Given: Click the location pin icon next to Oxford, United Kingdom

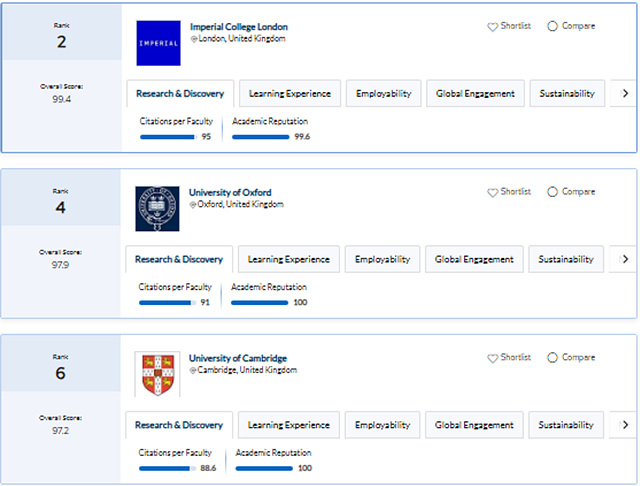Looking at the screenshot, I should pyautogui.click(x=193, y=205).
